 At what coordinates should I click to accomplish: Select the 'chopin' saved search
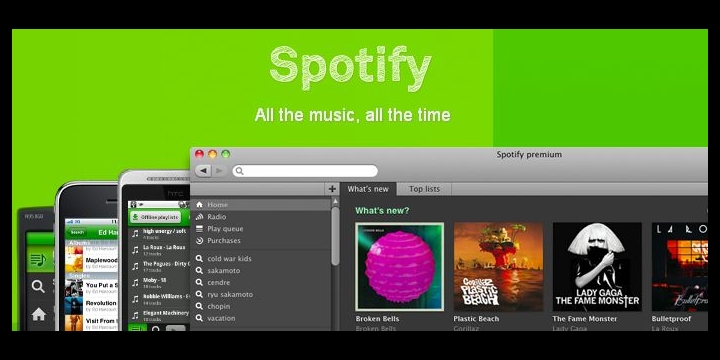(219, 306)
